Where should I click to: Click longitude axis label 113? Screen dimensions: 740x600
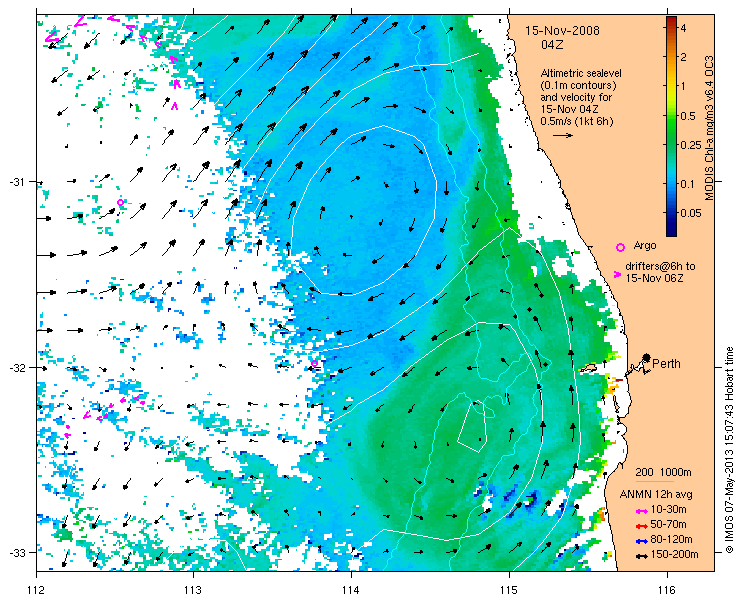[x=193, y=590]
